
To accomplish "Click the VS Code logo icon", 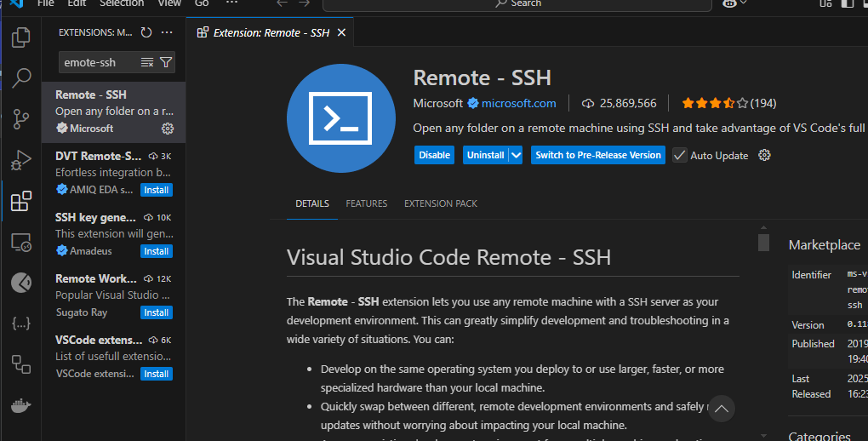I will (x=17, y=3).
